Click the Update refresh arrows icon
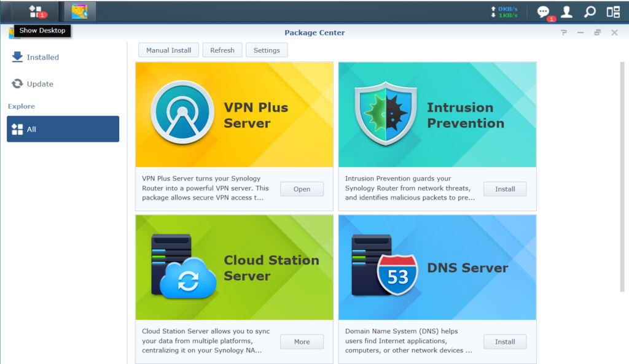629x364 pixels. (17, 83)
